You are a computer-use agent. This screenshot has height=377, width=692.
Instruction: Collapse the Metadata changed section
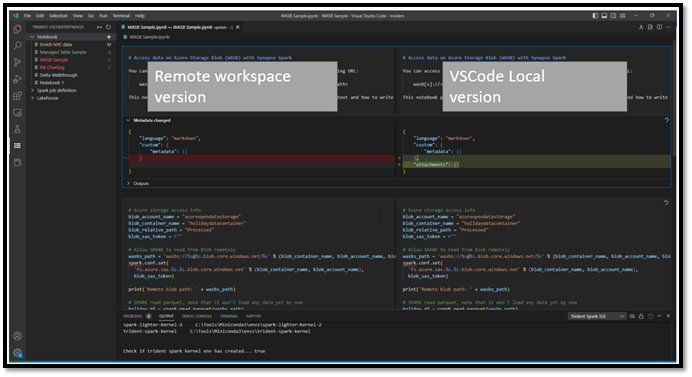click(x=128, y=120)
